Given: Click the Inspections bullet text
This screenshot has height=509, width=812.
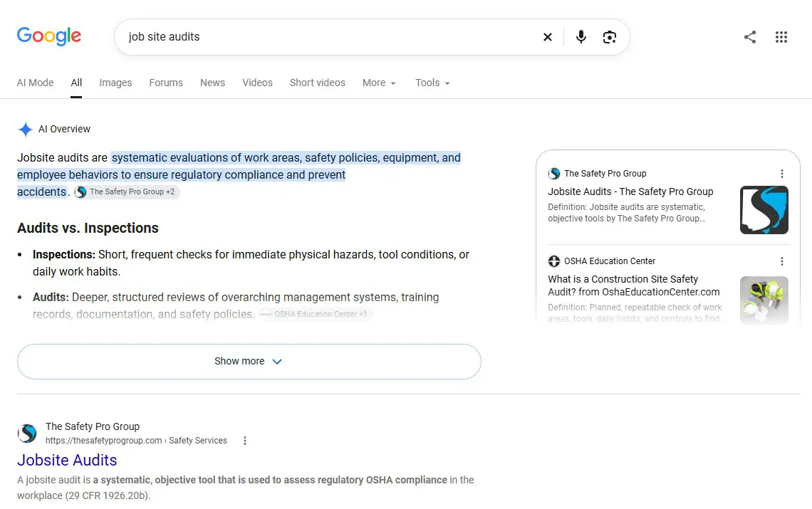Looking at the screenshot, I should click(x=251, y=263).
